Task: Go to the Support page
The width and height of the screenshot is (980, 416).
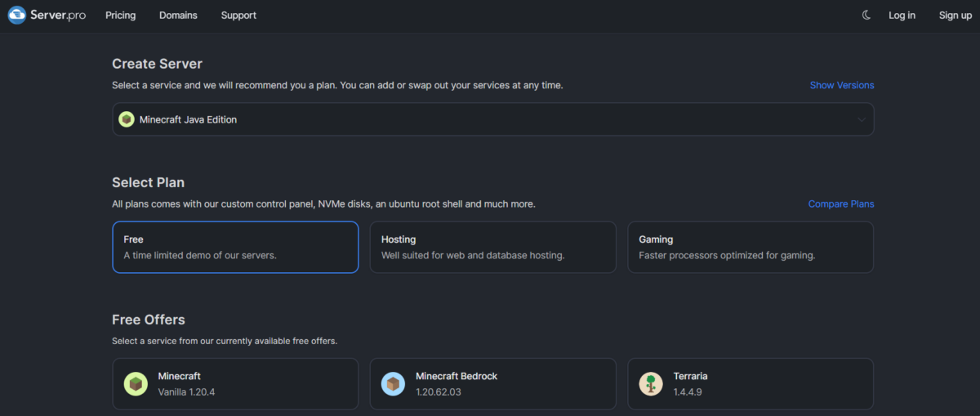Action: coord(238,16)
